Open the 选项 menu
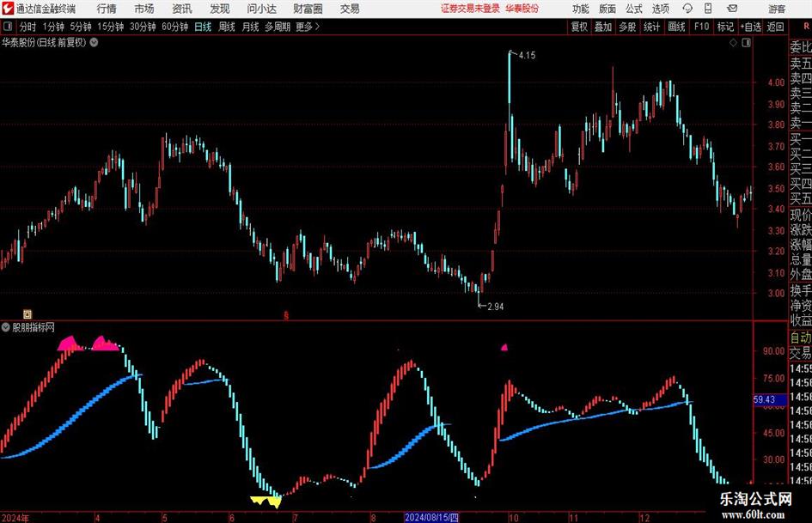 [x=660, y=9]
